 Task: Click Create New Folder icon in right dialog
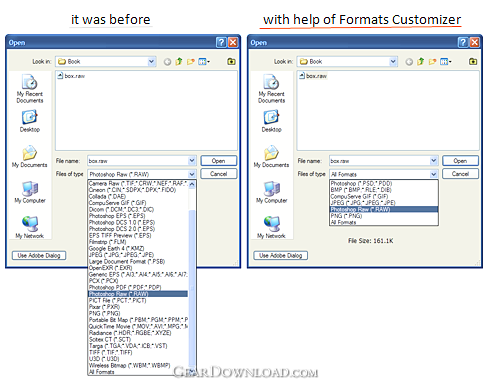(432, 62)
